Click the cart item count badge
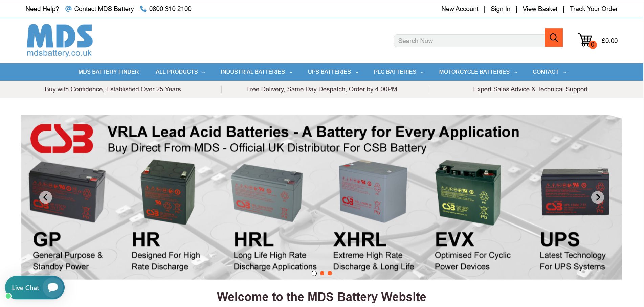Viewport: 644px width, 307px height. [593, 45]
